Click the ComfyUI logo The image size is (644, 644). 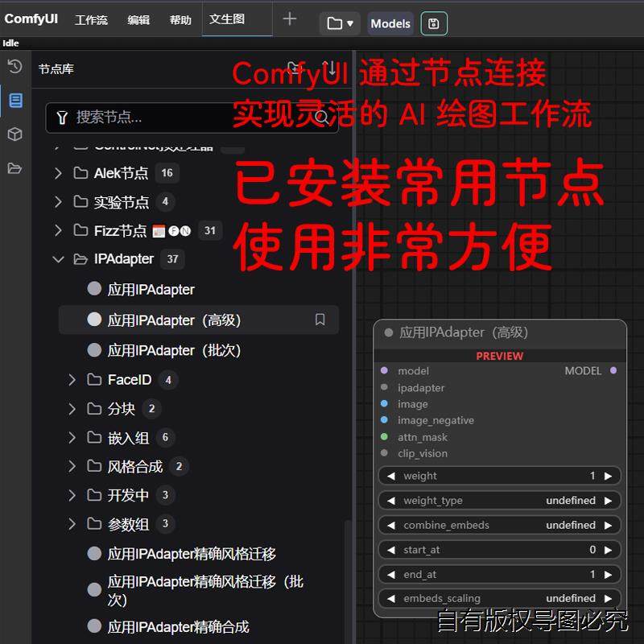point(31,19)
